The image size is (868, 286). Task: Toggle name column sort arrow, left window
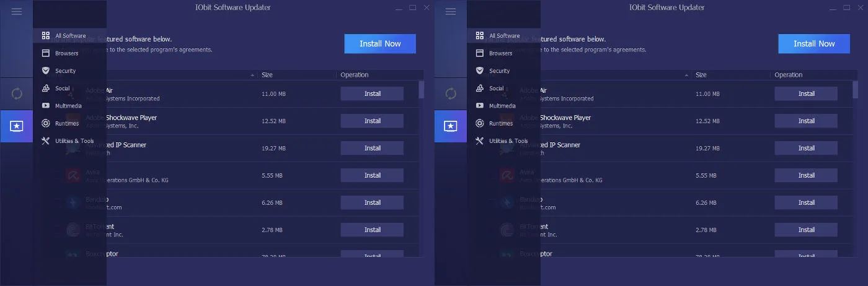(x=252, y=75)
